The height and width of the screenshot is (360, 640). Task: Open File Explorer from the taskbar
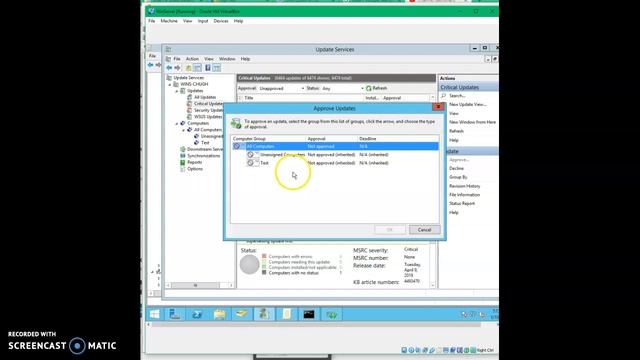(x=220, y=314)
